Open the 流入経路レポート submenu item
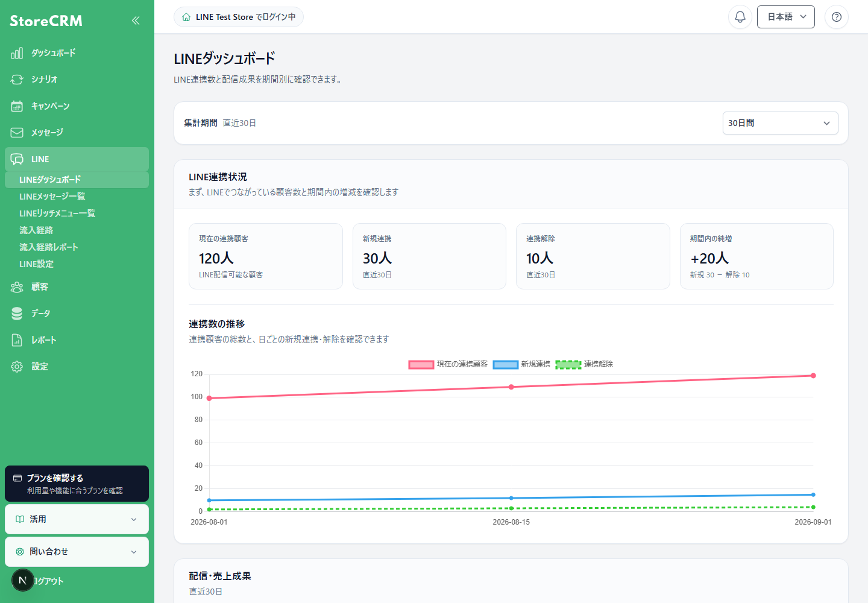The image size is (868, 603). [x=77, y=247]
